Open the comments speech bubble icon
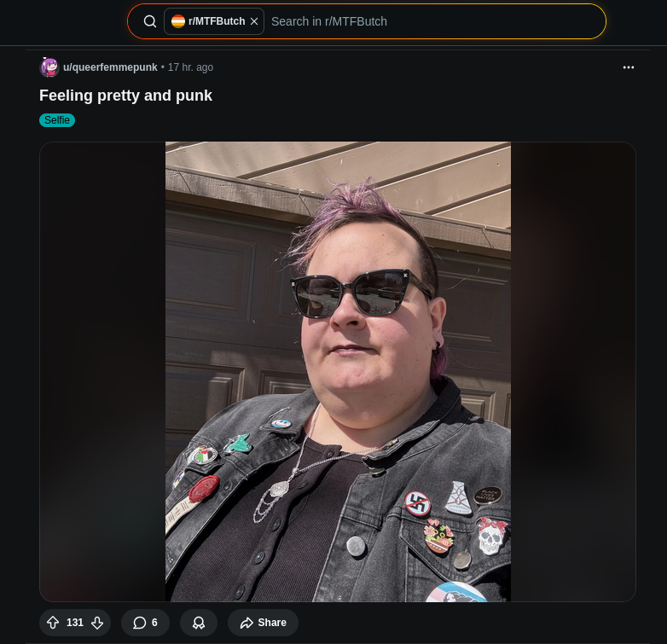The height and width of the screenshot is (644, 667). coord(139,623)
